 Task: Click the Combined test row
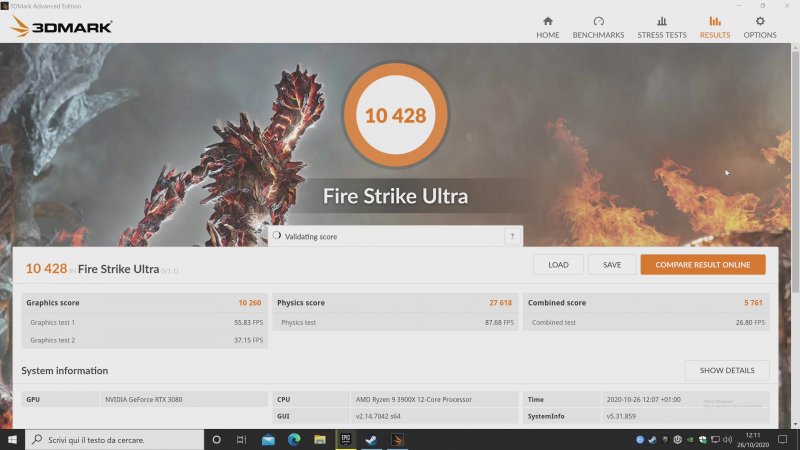[x=648, y=322]
